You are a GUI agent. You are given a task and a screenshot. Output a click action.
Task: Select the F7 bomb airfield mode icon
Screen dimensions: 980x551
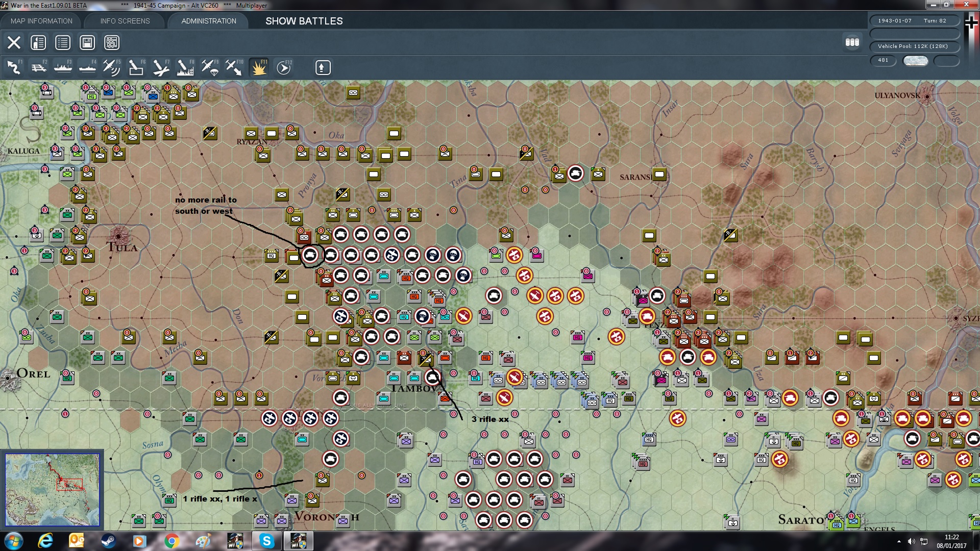coord(161,67)
